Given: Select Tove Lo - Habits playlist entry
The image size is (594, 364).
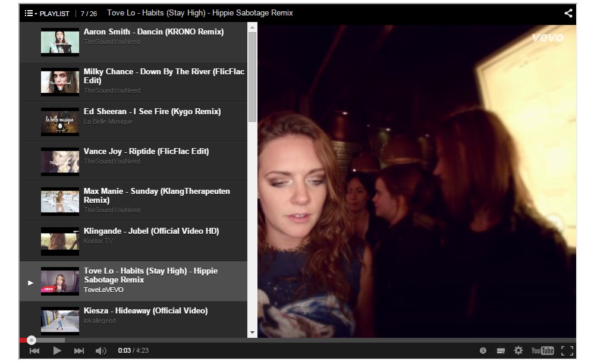Looking at the screenshot, I should (133, 281).
